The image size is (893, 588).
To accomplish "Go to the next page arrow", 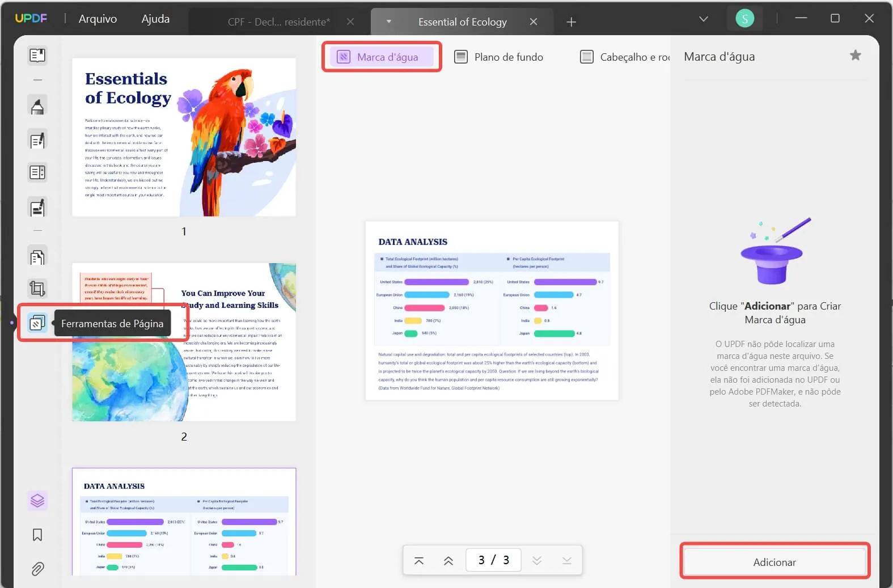I will 537,560.
